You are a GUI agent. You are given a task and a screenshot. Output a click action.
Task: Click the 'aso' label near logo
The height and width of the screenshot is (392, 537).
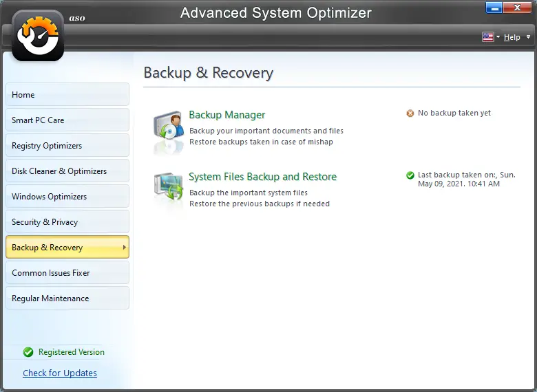[77, 18]
